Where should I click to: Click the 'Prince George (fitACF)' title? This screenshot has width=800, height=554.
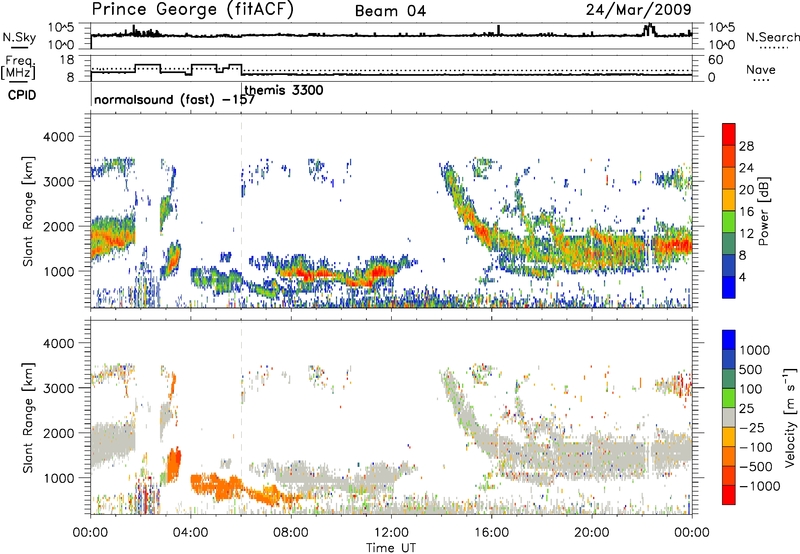193,9
